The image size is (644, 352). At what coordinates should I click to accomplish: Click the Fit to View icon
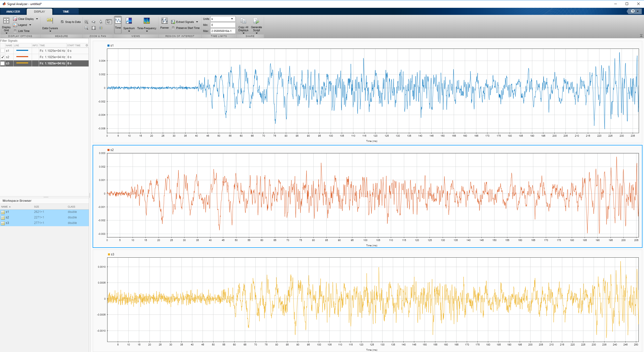click(94, 28)
